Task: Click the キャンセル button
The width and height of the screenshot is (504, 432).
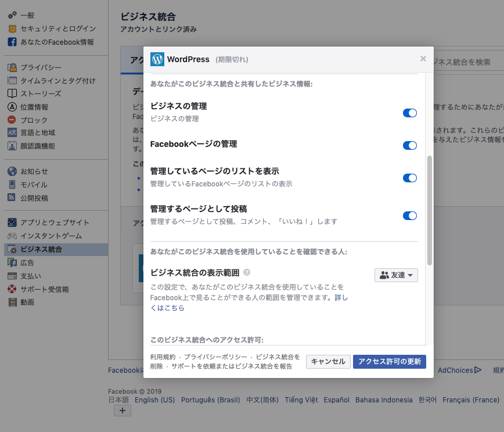Action: (328, 362)
